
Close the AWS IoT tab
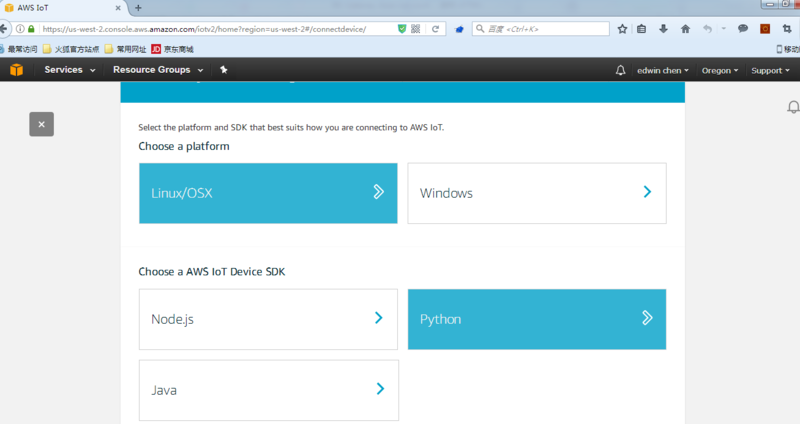(x=118, y=8)
